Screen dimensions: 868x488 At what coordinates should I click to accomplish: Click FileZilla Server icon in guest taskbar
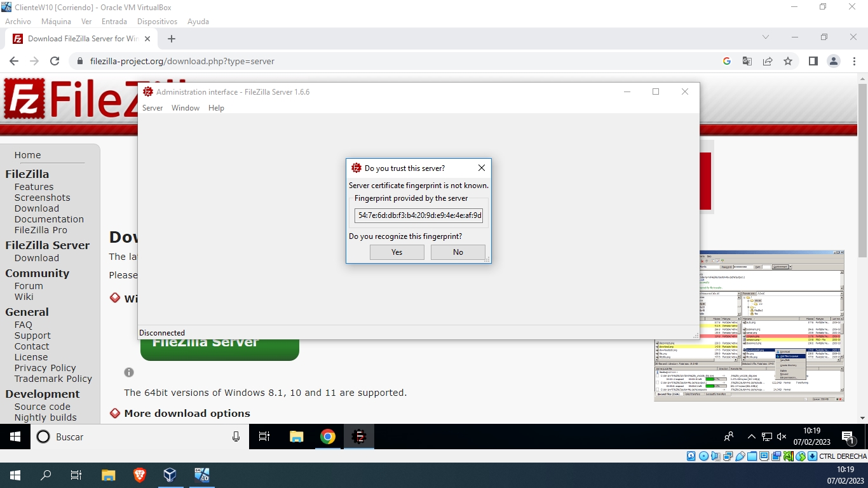[359, 437]
